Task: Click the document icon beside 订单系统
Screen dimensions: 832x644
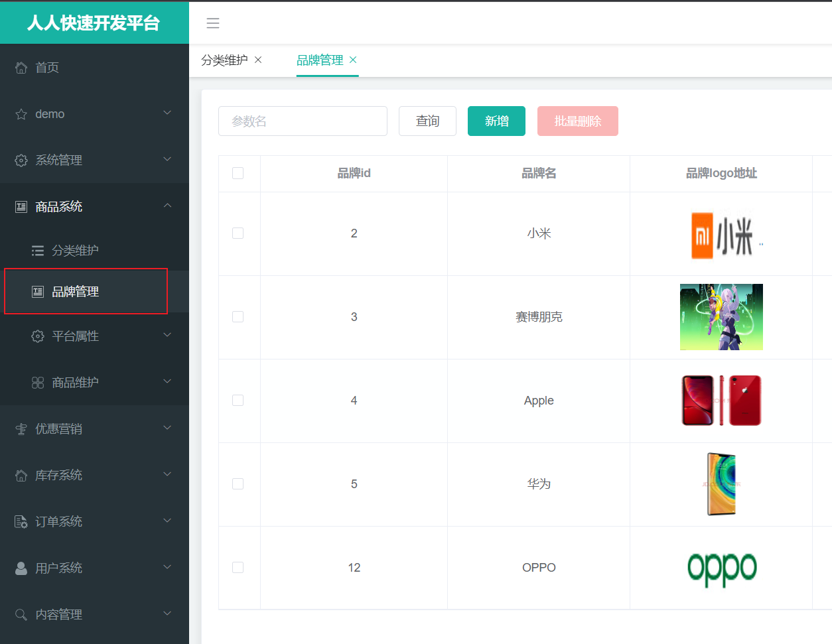Action: click(21, 522)
